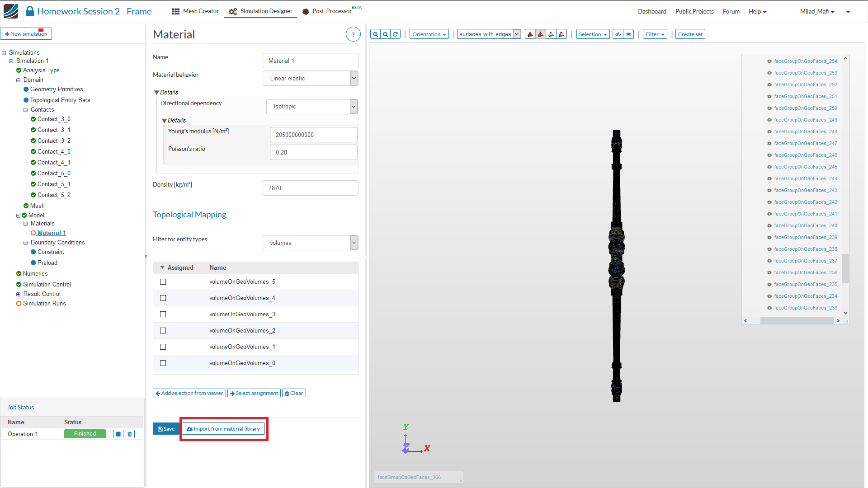Open the Post-Processor tab
Screen dimensions: 868x488
(x=332, y=11)
